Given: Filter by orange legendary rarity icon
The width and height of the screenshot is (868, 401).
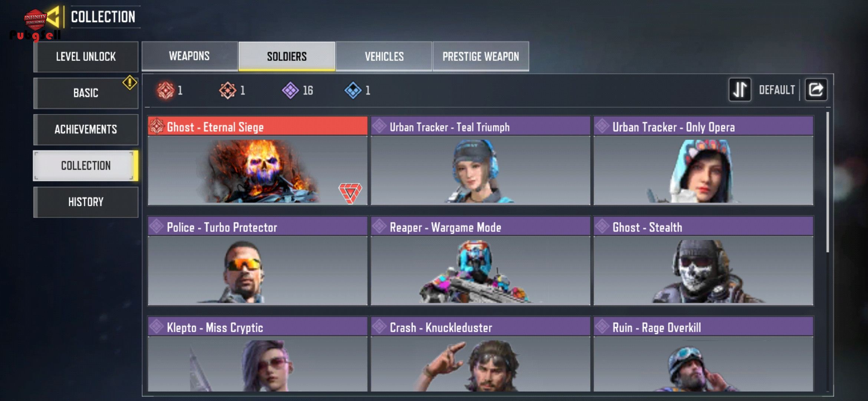Looking at the screenshot, I should [227, 90].
